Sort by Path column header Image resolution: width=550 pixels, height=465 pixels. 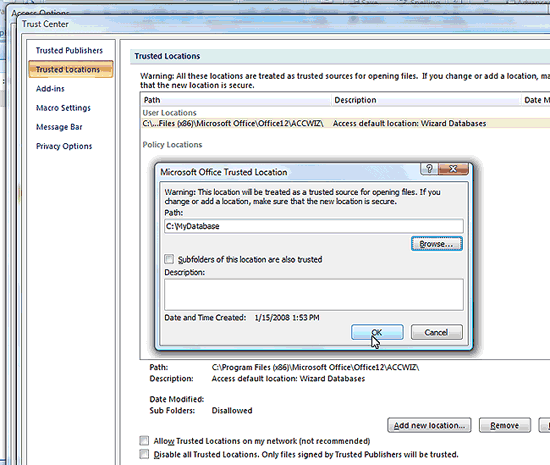coord(236,100)
